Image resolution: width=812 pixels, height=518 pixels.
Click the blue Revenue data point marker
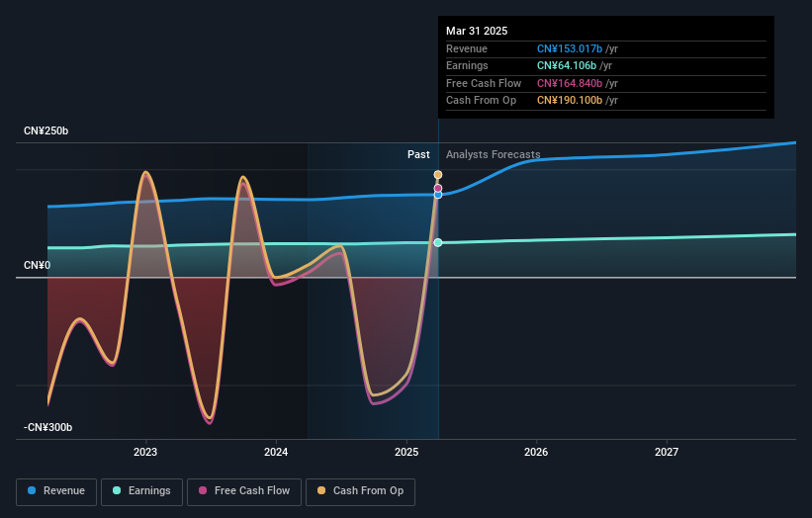pyautogui.click(x=438, y=195)
